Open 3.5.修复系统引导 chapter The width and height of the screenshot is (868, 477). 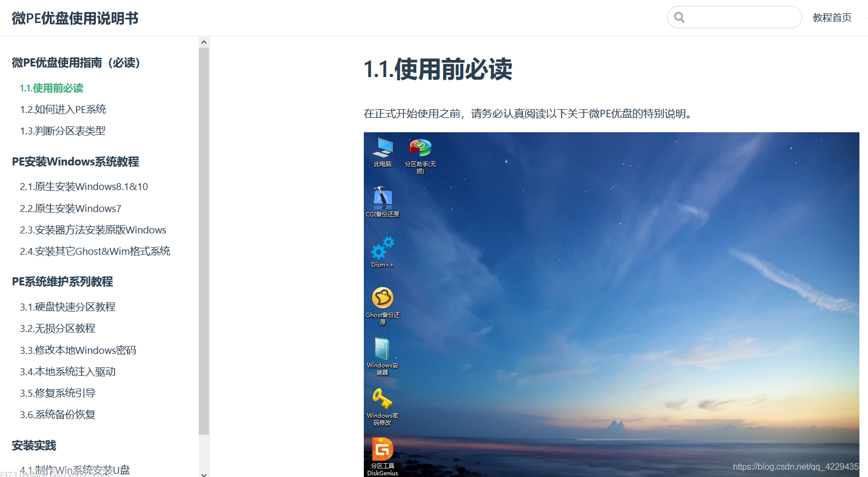[58, 393]
